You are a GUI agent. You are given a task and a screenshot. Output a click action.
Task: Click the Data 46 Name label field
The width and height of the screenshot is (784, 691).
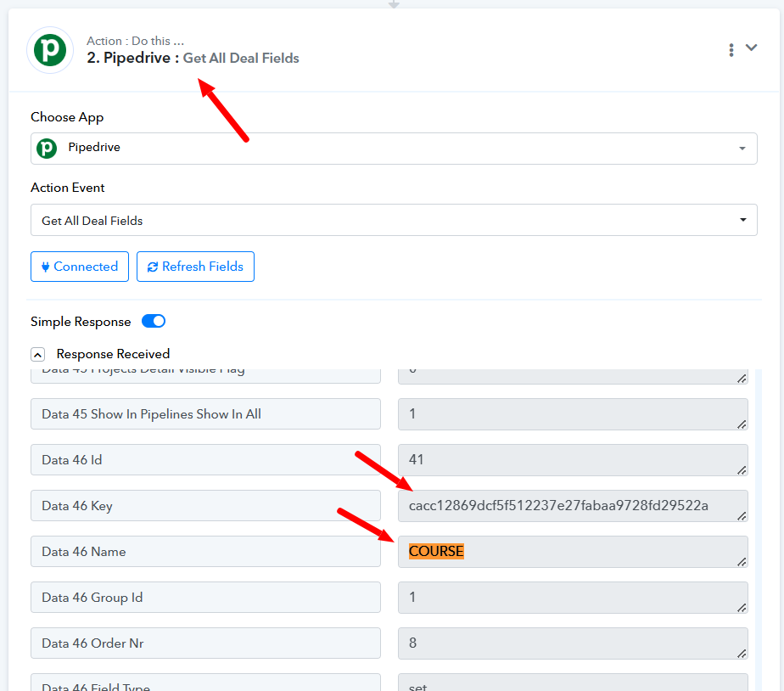(x=205, y=552)
